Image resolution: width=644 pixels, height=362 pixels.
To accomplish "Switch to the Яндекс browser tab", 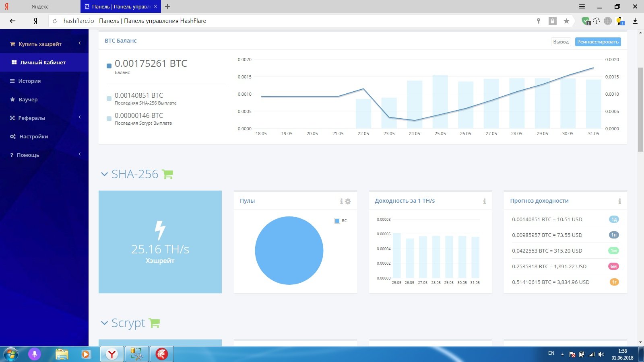I will point(40,6).
